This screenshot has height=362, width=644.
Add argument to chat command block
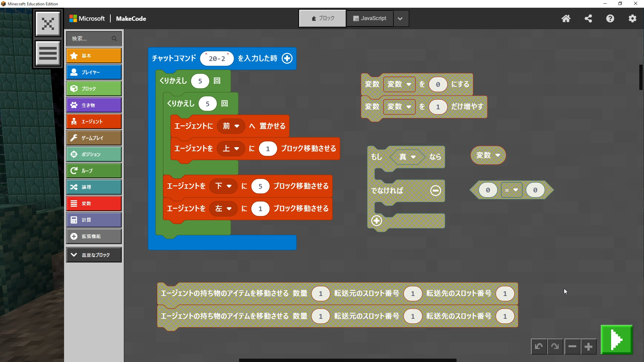[287, 58]
